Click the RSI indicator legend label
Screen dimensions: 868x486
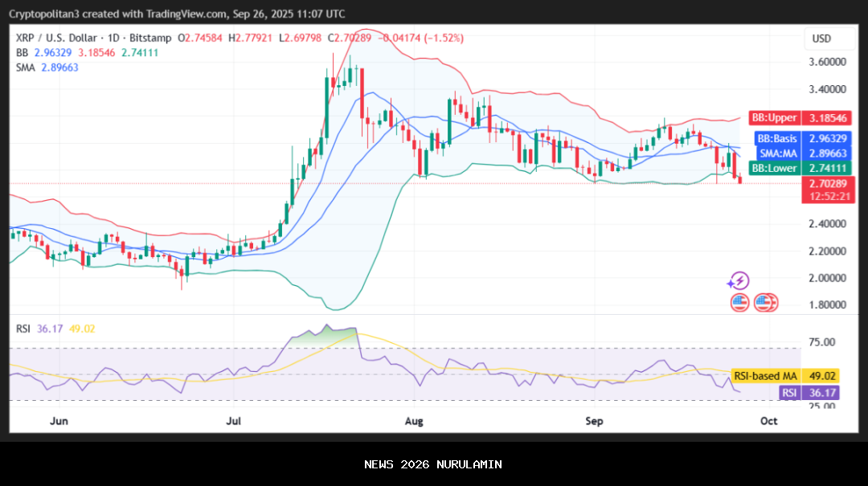point(24,328)
